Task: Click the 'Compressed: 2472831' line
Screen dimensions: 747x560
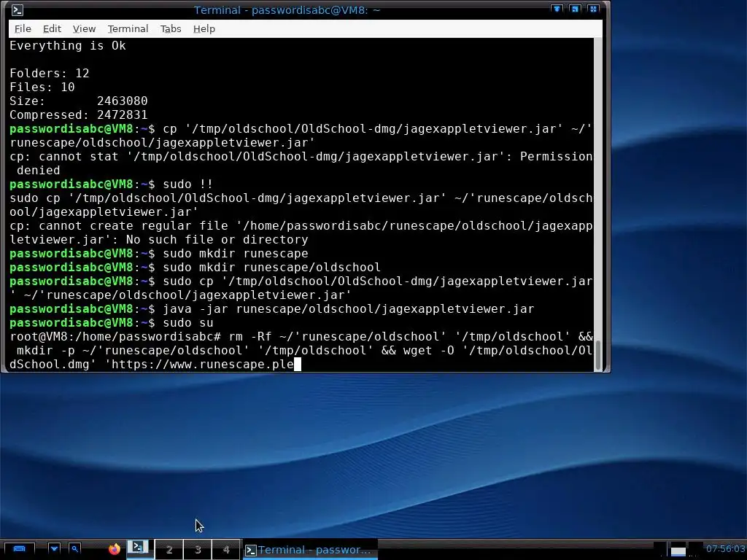Action: pos(79,114)
